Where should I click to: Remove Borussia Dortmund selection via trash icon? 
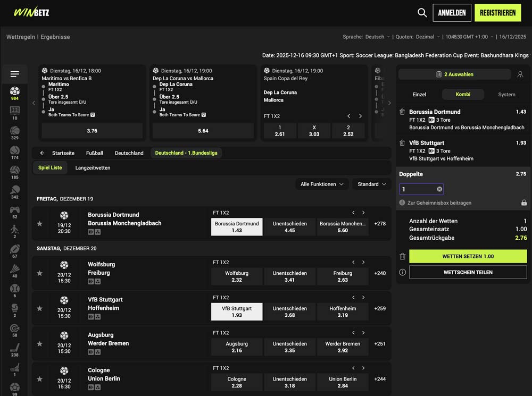point(403,112)
